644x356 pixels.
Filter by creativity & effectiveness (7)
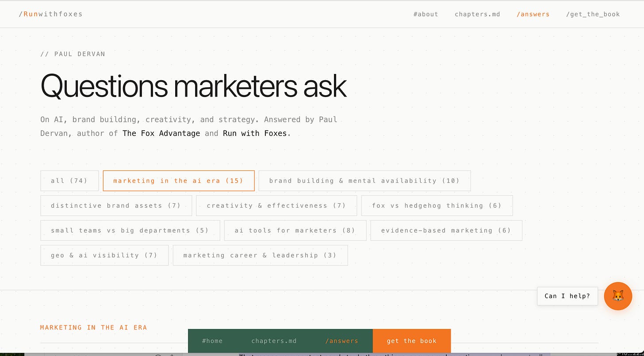(x=276, y=205)
